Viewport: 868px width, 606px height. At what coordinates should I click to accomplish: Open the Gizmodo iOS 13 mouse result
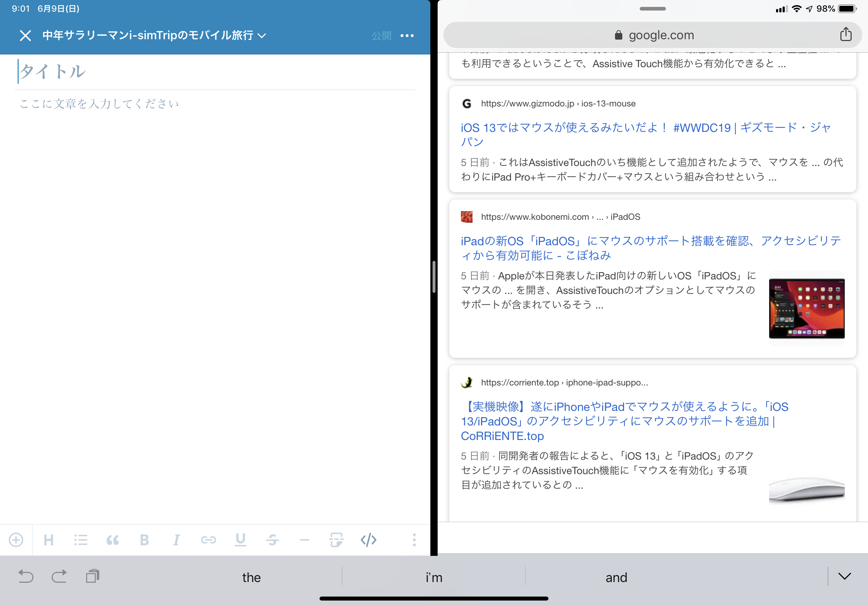coord(646,134)
